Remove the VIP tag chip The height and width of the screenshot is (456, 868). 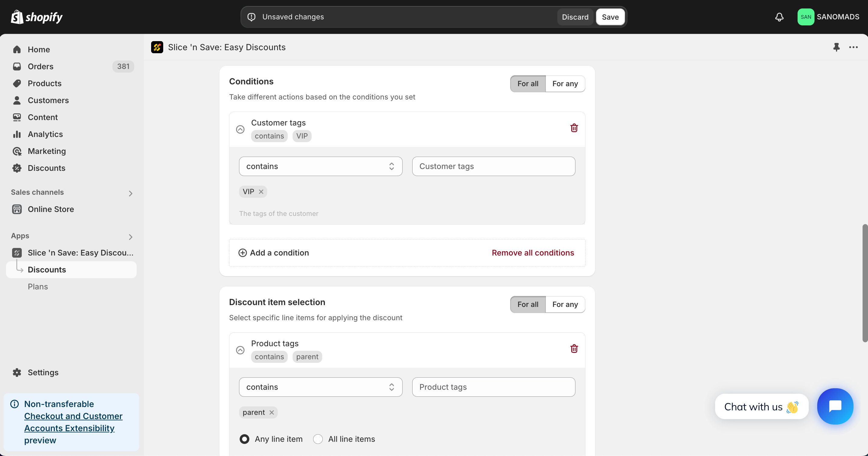coord(261,192)
